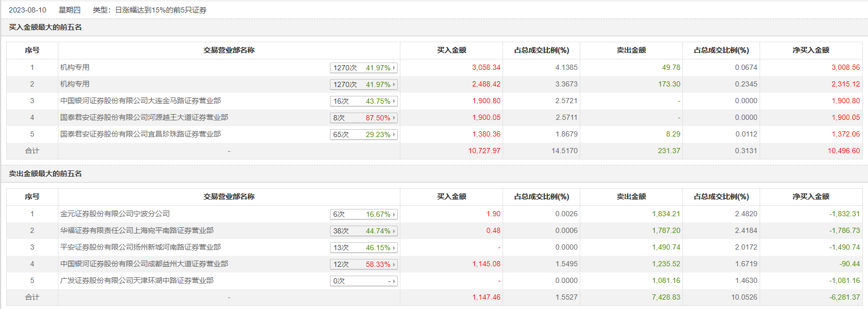
Task: Click the date 2023-08-10
Action: pos(28,10)
